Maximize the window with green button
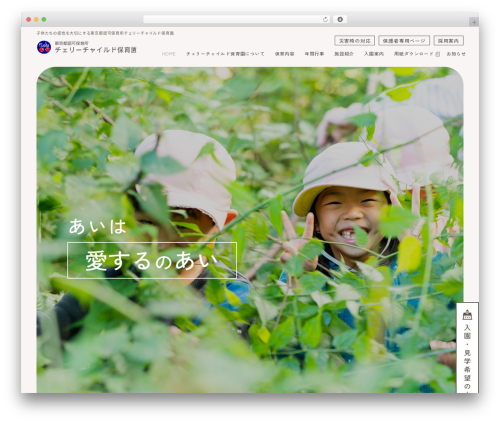 (44, 20)
